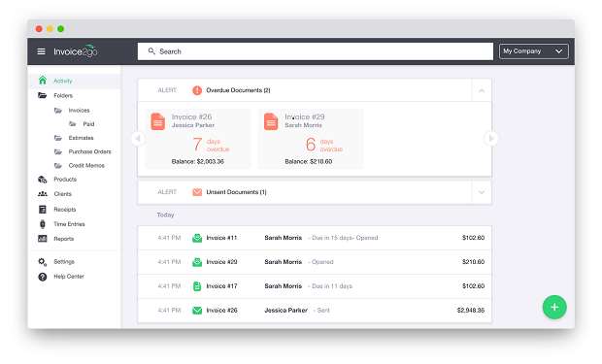Open Settings in the sidebar
This screenshot has width=602, height=364.
coord(64,261)
